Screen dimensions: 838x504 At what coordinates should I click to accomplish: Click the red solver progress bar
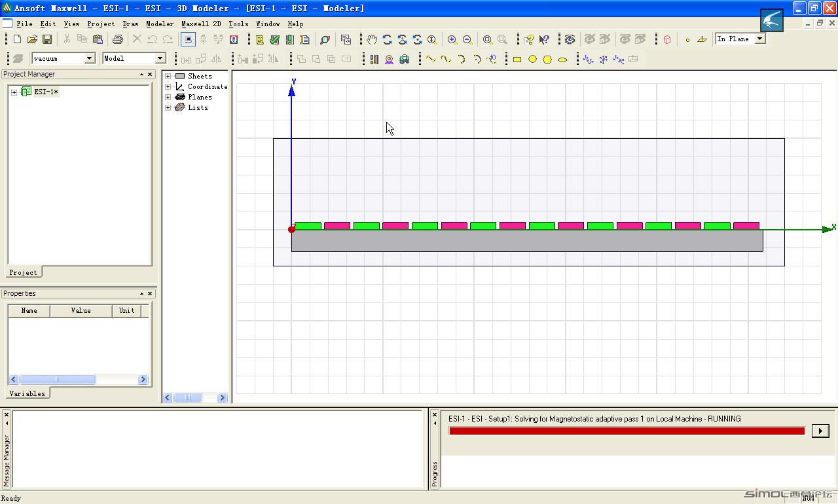pos(627,431)
